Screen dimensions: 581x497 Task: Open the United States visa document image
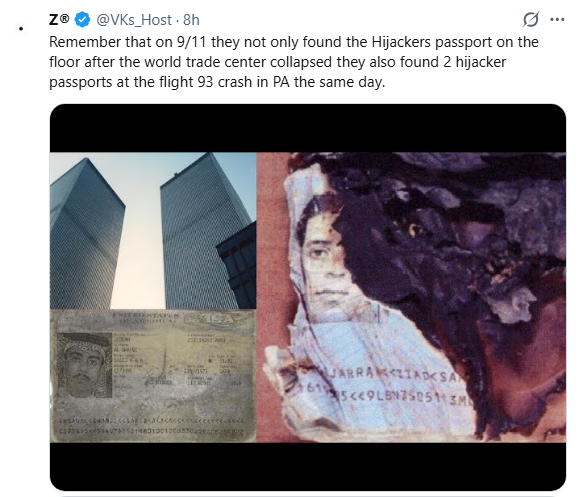click(x=153, y=376)
